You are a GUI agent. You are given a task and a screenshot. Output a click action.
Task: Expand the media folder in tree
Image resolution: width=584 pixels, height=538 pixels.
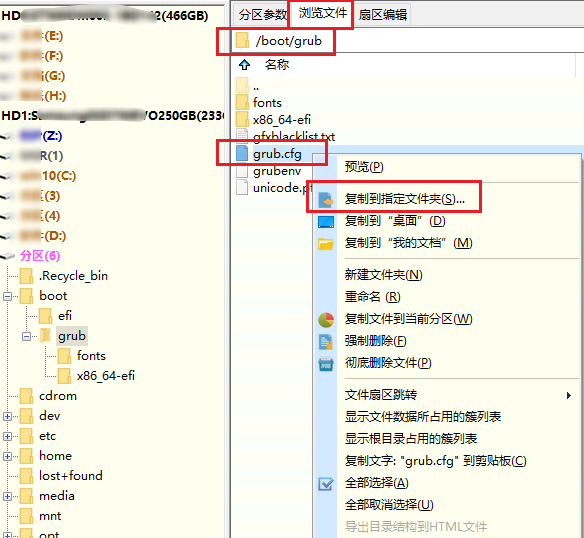click(7, 496)
